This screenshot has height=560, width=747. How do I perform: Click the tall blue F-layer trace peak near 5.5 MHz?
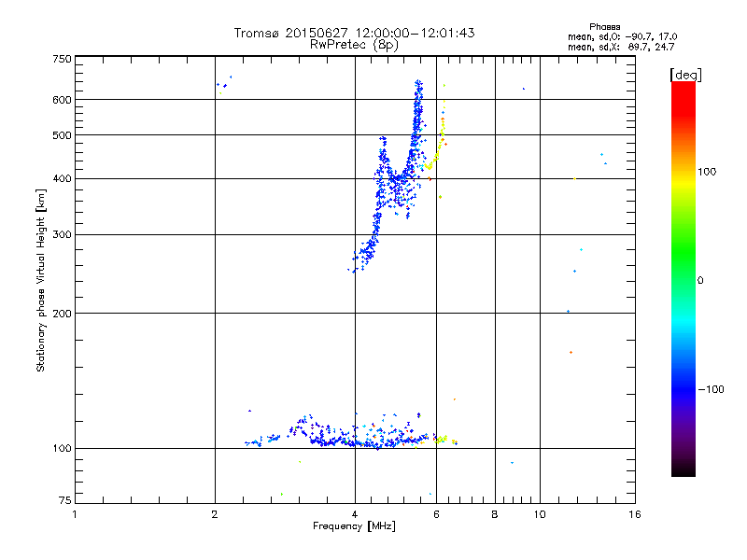click(417, 109)
